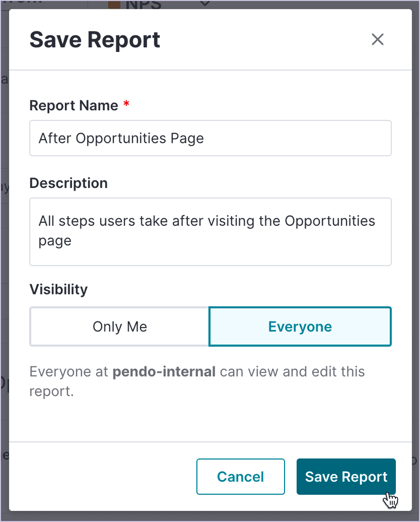Image resolution: width=420 pixels, height=522 pixels.
Task: Confirm saving with Save Report
Action: pos(346,476)
